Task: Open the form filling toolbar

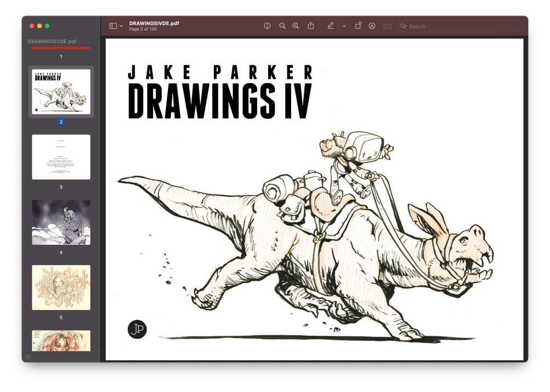Action: click(x=387, y=26)
